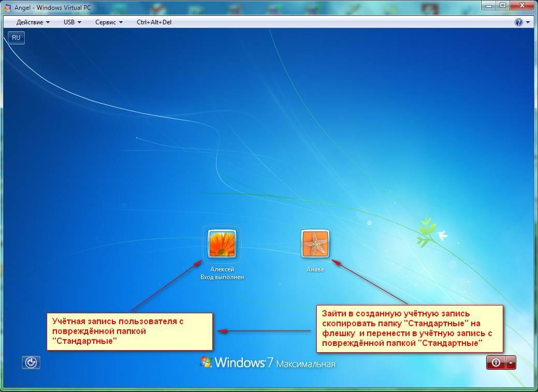Open the Действие menu
The width and height of the screenshot is (538, 392).
(x=33, y=22)
